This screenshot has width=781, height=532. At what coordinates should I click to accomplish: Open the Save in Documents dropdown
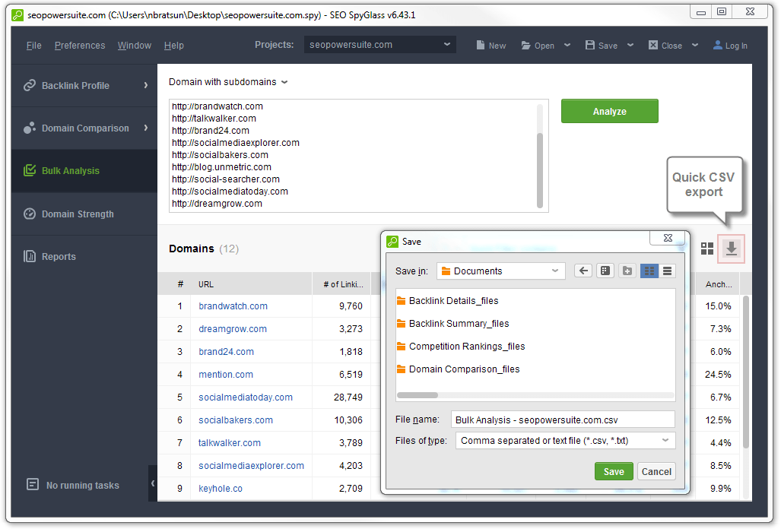click(x=501, y=271)
